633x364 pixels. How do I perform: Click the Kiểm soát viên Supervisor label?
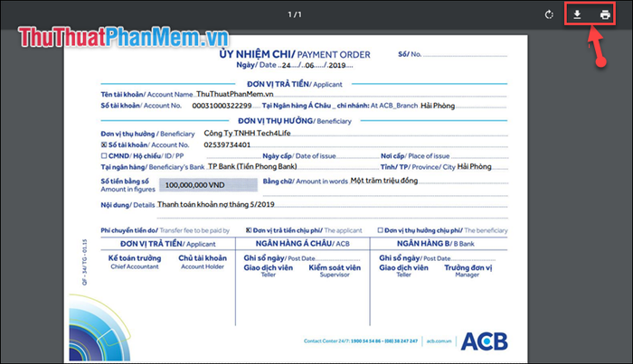click(x=335, y=270)
